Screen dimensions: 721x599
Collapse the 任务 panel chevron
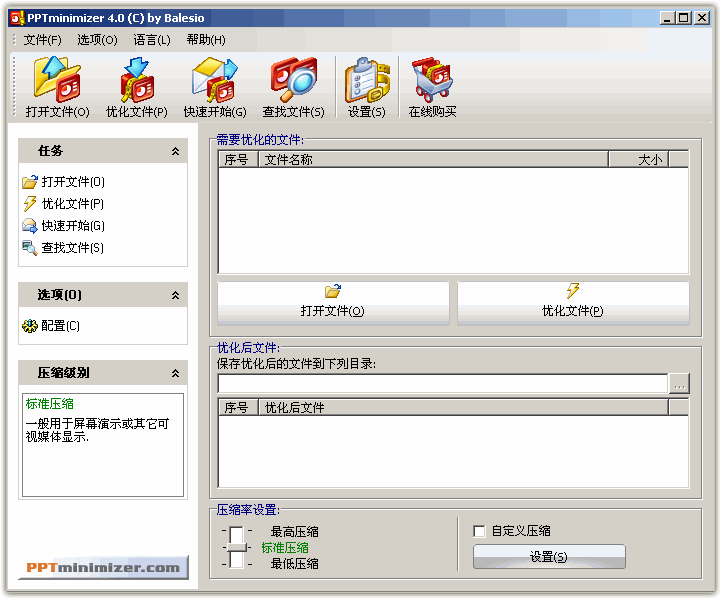[x=175, y=151]
